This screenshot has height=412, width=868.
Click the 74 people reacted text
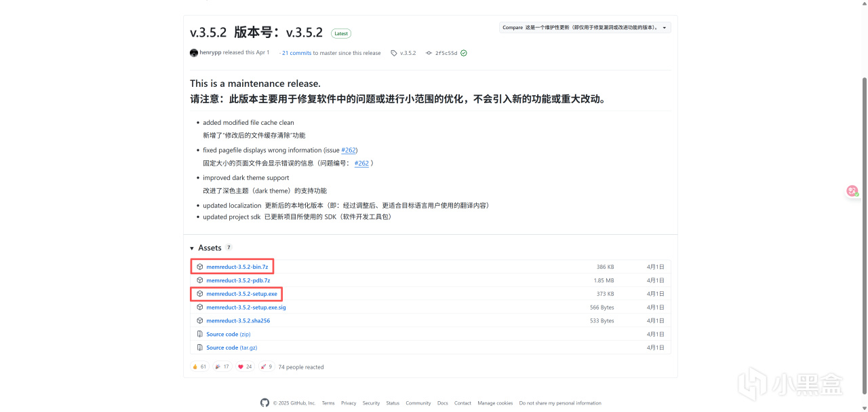[x=301, y=367]
